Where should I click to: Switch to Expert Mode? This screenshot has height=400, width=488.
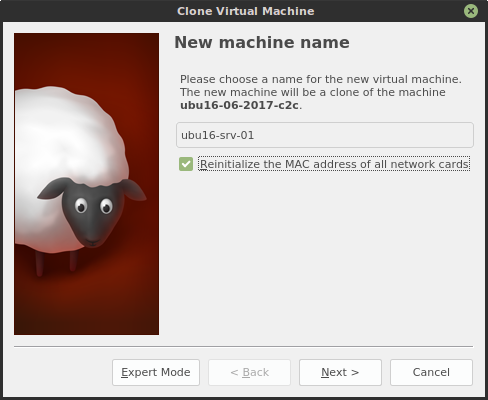click(156, 372)
